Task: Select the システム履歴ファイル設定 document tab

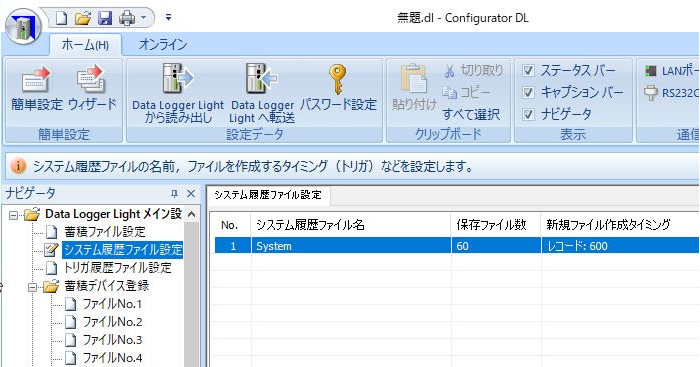Action: click(268, 195)
